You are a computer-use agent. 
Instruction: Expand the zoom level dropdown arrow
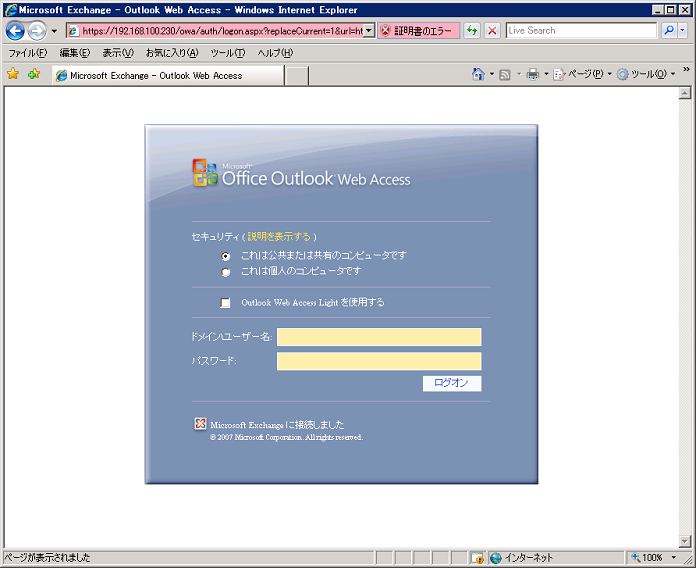674,558
